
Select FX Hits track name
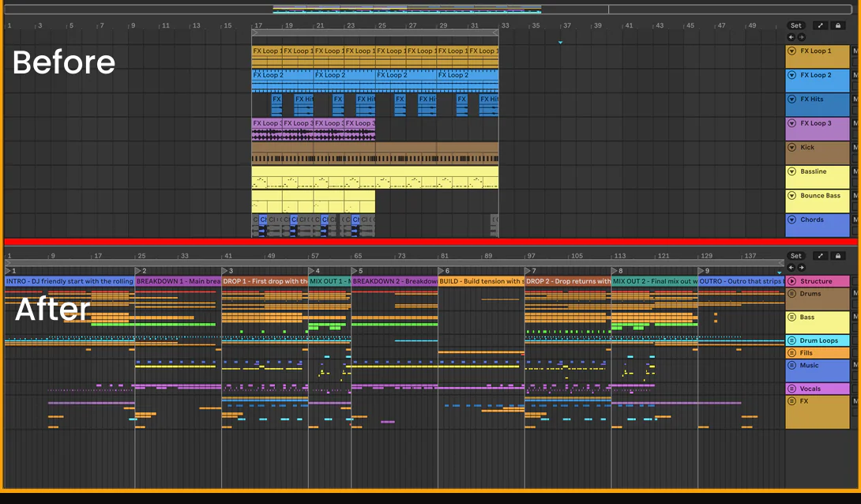[x=811, y=100]
